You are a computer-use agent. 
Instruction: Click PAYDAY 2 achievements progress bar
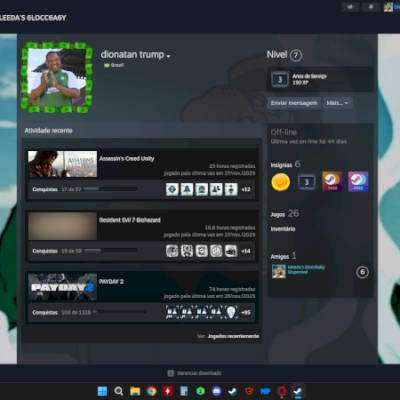coord(119,312)
